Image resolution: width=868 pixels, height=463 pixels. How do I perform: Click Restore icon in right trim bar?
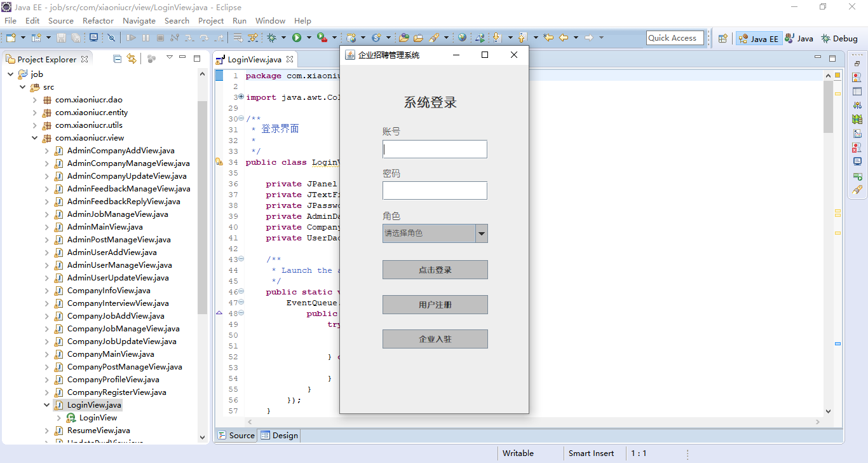tap(857, 64)
